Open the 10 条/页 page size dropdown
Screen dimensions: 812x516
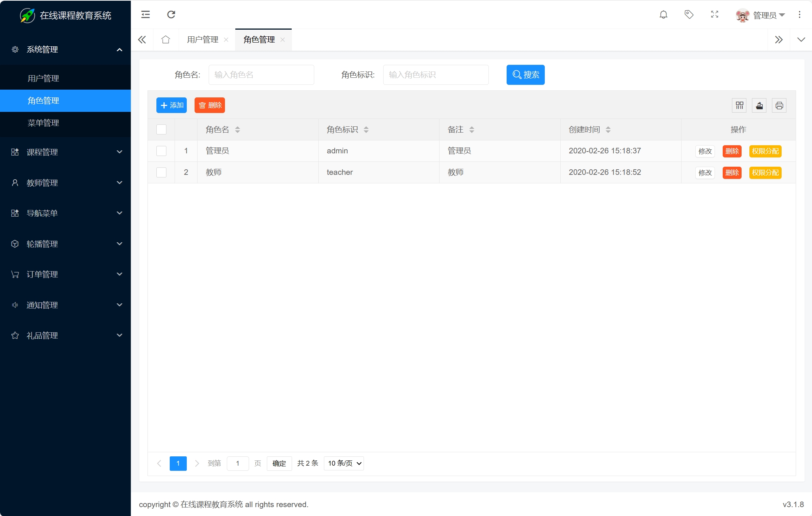[344, 463]
